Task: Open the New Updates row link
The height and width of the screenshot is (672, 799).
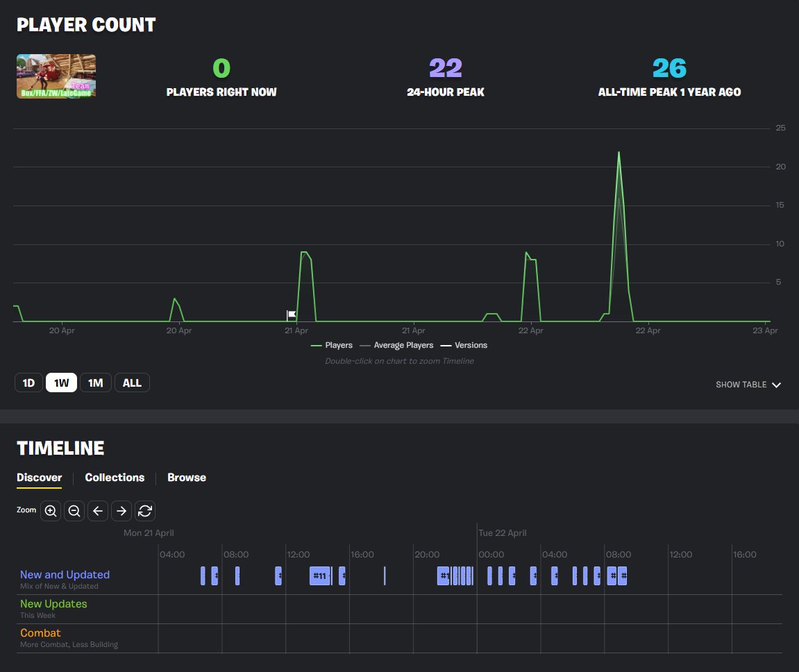Action: tap(53, 603)
